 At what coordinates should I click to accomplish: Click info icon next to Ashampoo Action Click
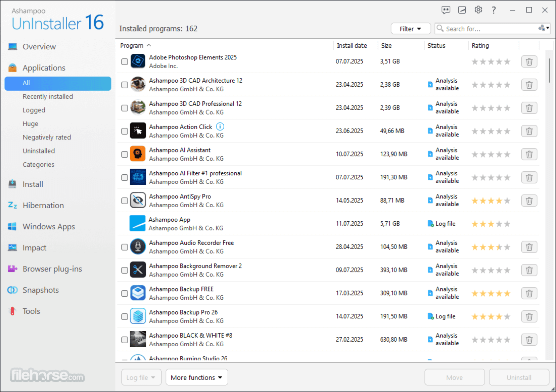click(x=220, y=127)
